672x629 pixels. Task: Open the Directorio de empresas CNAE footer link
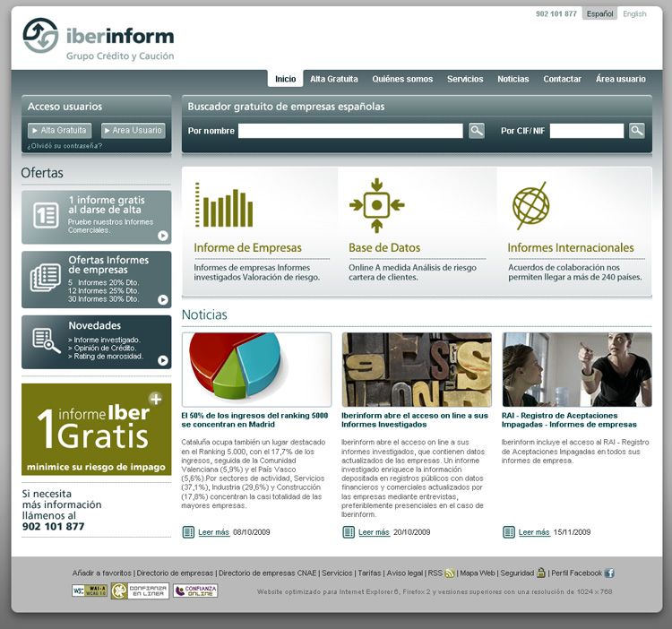tap(267, 573)
